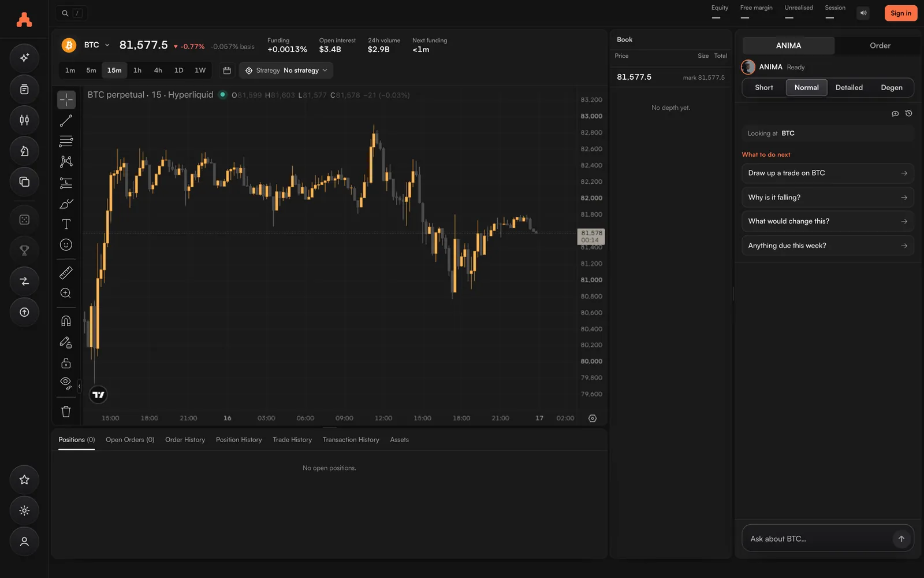Select the 4h timeframe
The image size is (924, 578).
158,71
